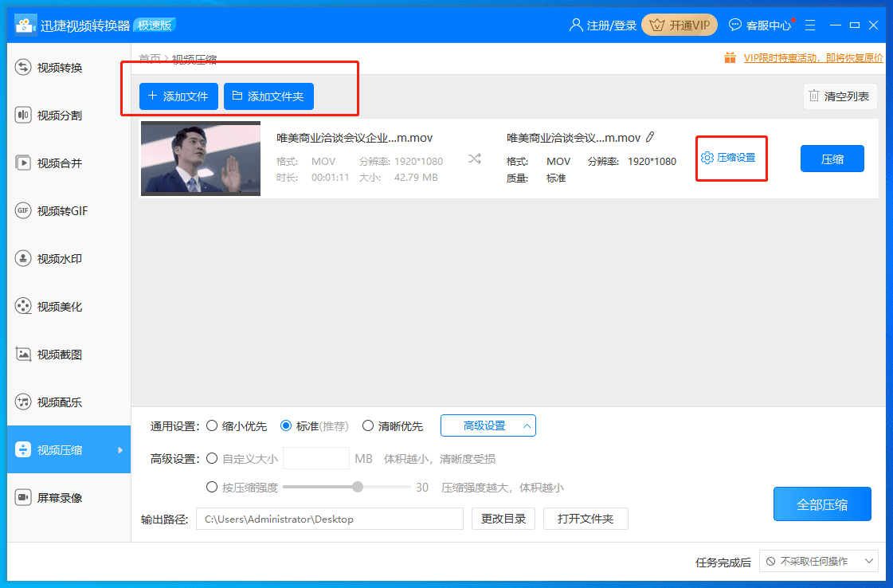
Task: Collapse the 高级设置 dropdown button
Action: pyautogui.click(x=488, y=425)
